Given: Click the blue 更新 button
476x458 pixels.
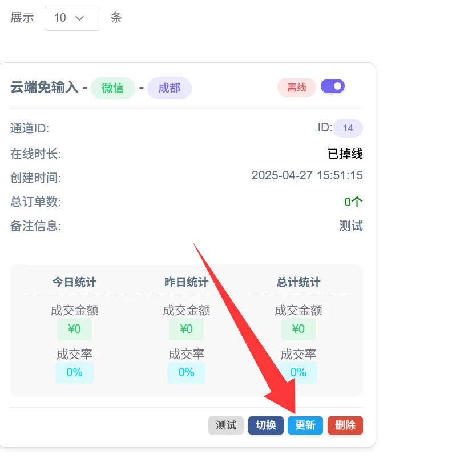Looking at the screenshot, I should coord(305,425).
